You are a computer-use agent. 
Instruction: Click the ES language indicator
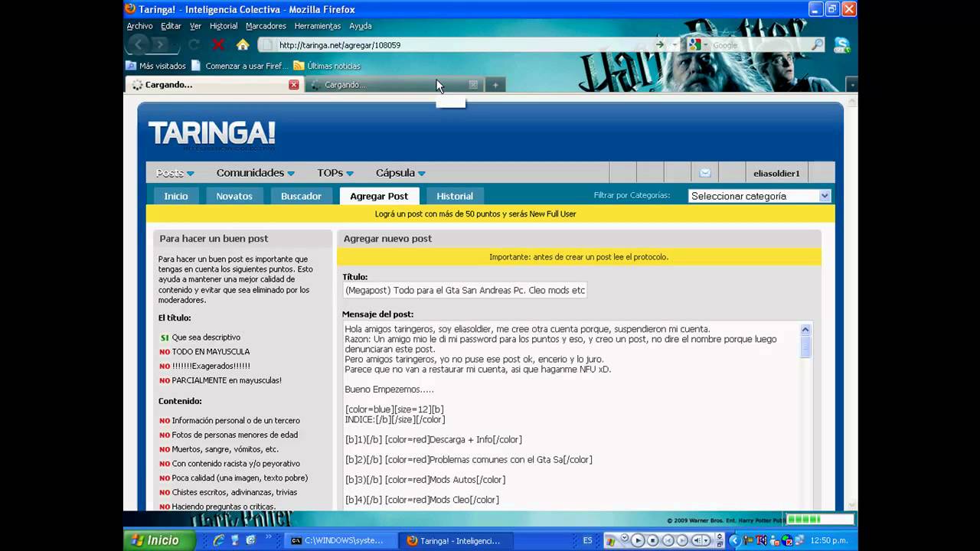[x=587, y=540]
